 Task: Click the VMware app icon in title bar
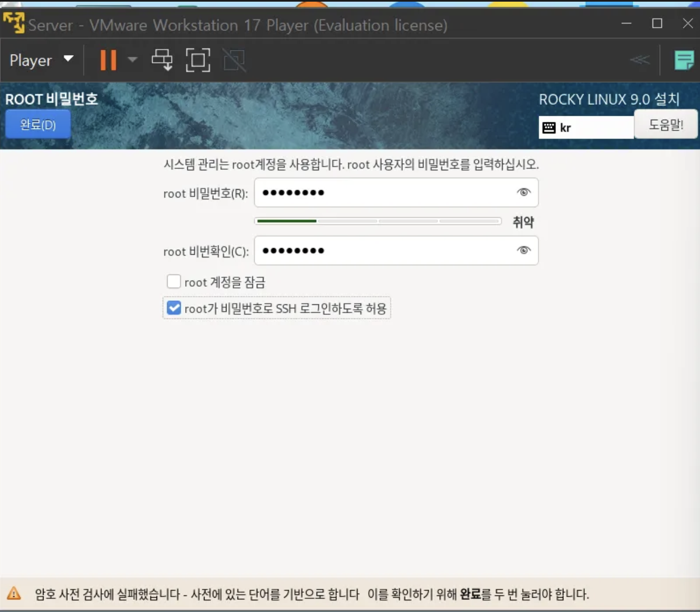(14, 23)
